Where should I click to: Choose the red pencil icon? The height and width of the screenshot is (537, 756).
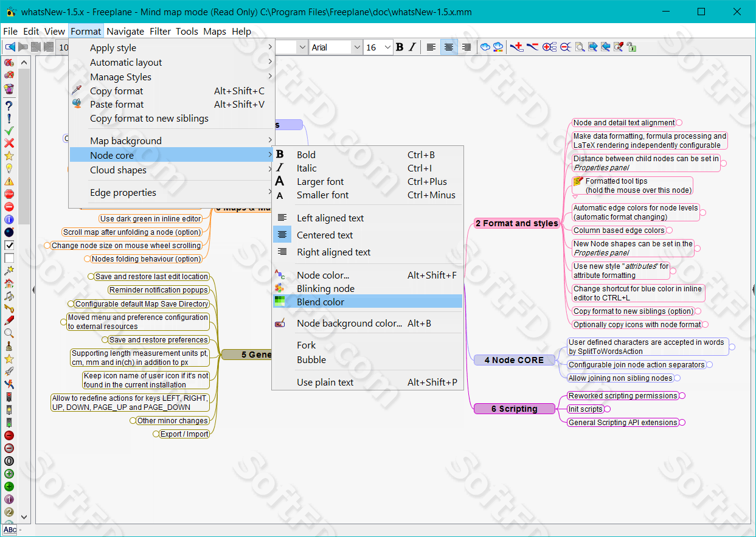[x=9, y=320]
